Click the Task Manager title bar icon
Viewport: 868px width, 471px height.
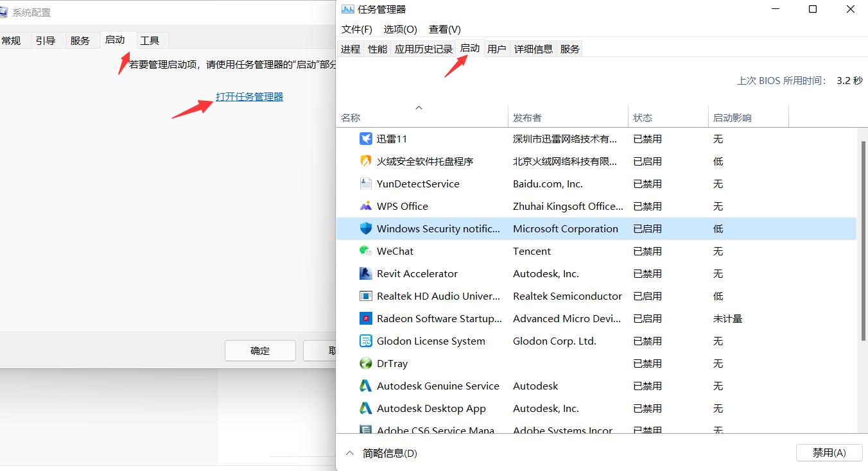347,9
